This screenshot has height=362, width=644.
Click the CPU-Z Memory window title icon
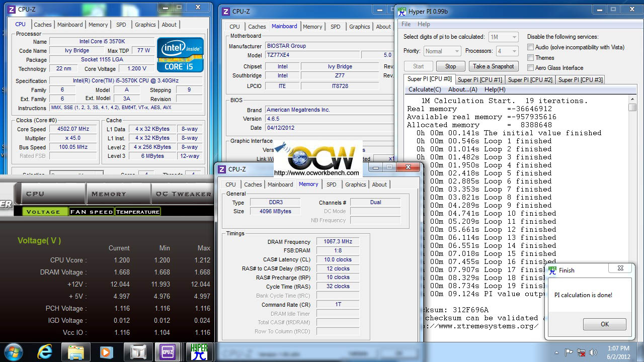222,169
